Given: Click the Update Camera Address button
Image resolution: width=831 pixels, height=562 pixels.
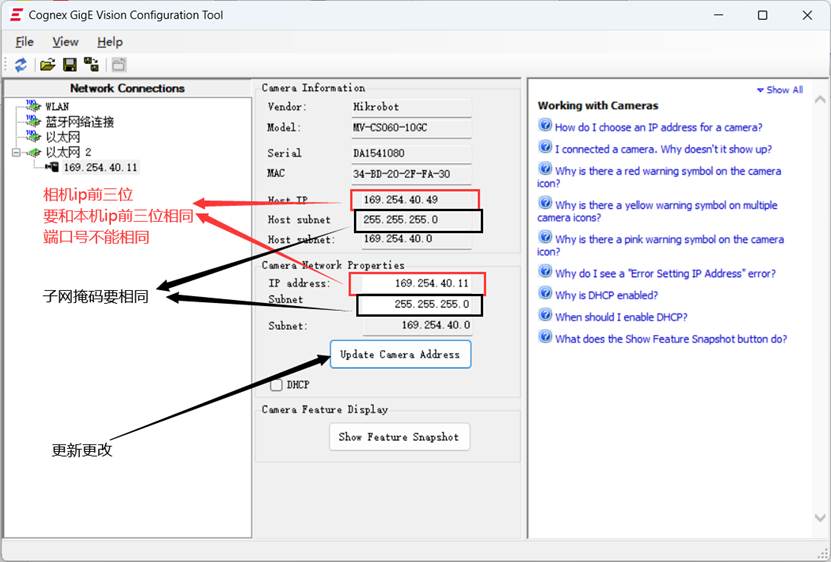Looking at the screenshot, I should tap(400, 354).
